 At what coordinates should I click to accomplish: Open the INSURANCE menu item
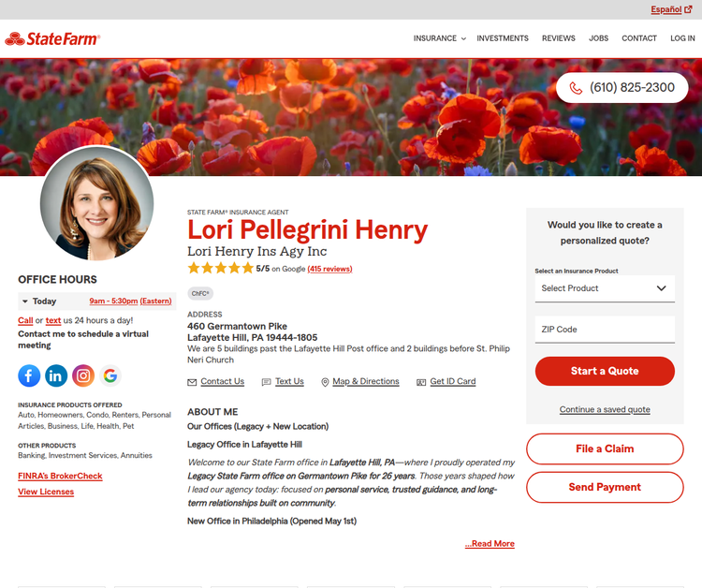(x=434, y=38)
